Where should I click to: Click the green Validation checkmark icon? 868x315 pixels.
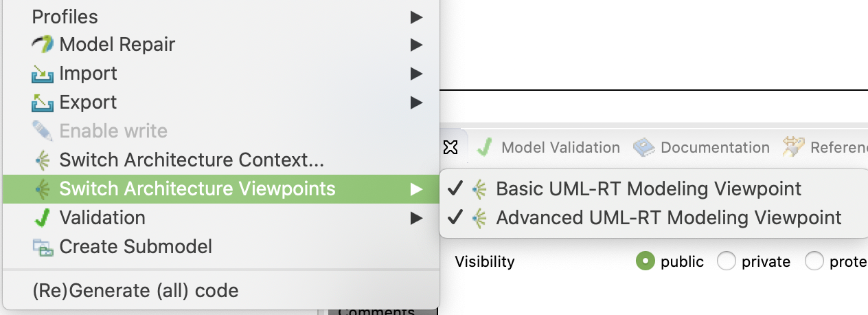(42, 218)
